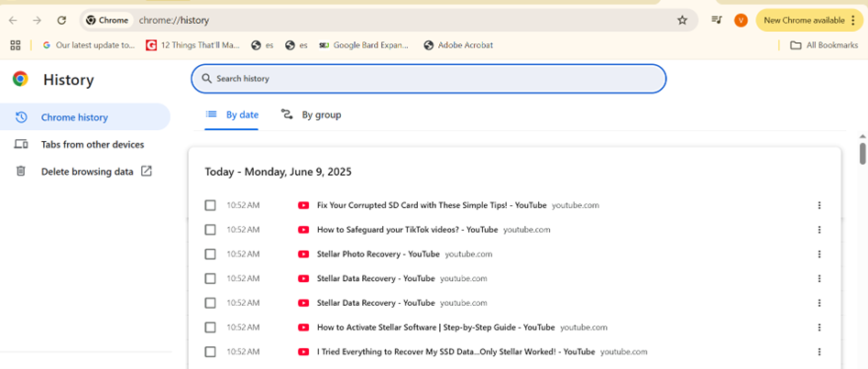The image size is (868, 369).
Task: Click the browser Back arrow
Action: (13, 20)
